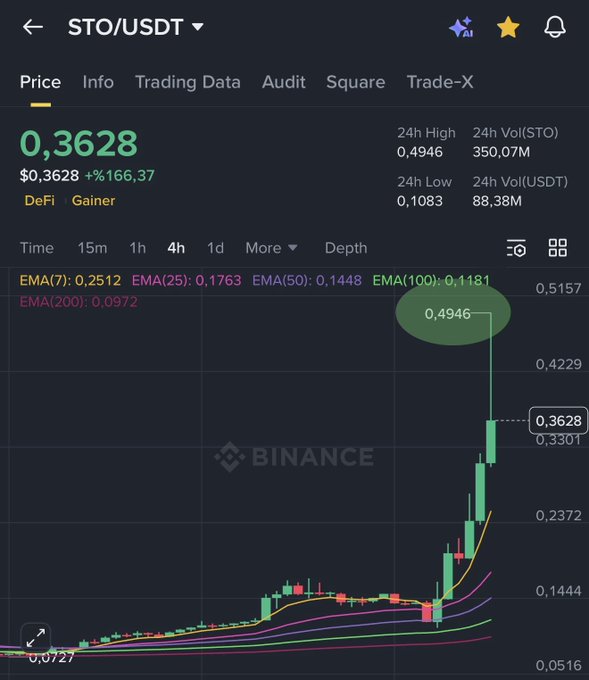Tap the EMA(25) 0,1763 indicator label
Image resolution: width=589 pixels, height=680 pixels.
[x=187, y=281]
